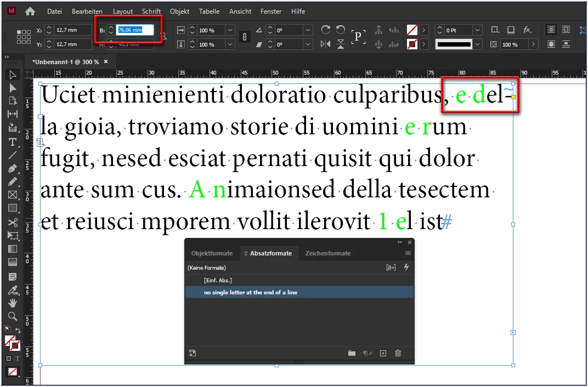Toggle constrain proportions for scaling link
The height and width of the screenshot is (387, 588).
pos(244,37)
